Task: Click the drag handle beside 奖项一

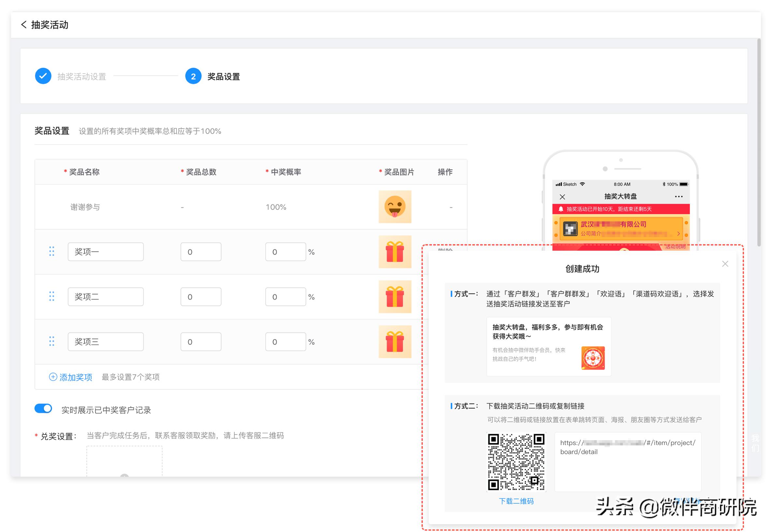Action: click(52, 252)
